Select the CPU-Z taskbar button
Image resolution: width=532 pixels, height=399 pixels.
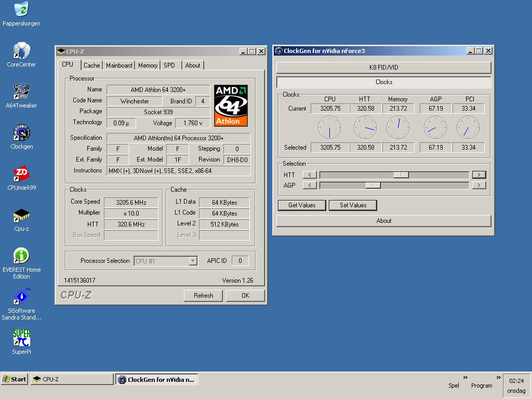(x=72, y=379)
